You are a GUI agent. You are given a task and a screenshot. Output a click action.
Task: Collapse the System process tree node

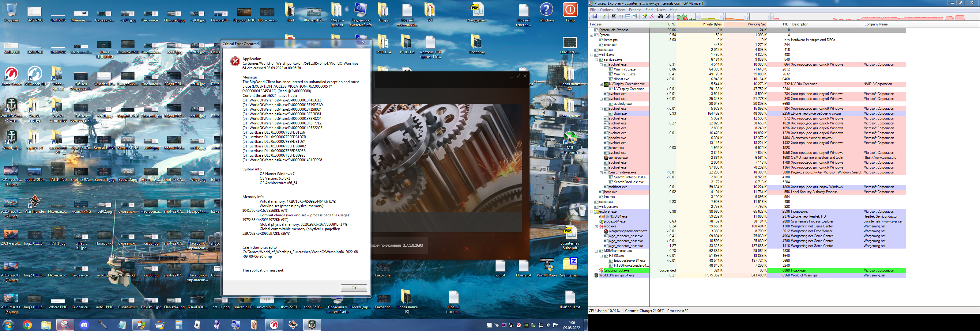[x=592, y=35]
